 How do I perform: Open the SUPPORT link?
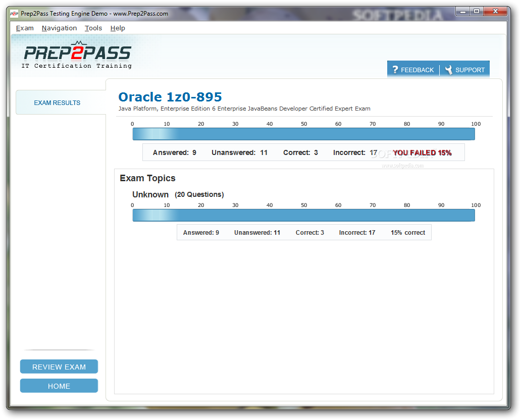click(470, 70)
